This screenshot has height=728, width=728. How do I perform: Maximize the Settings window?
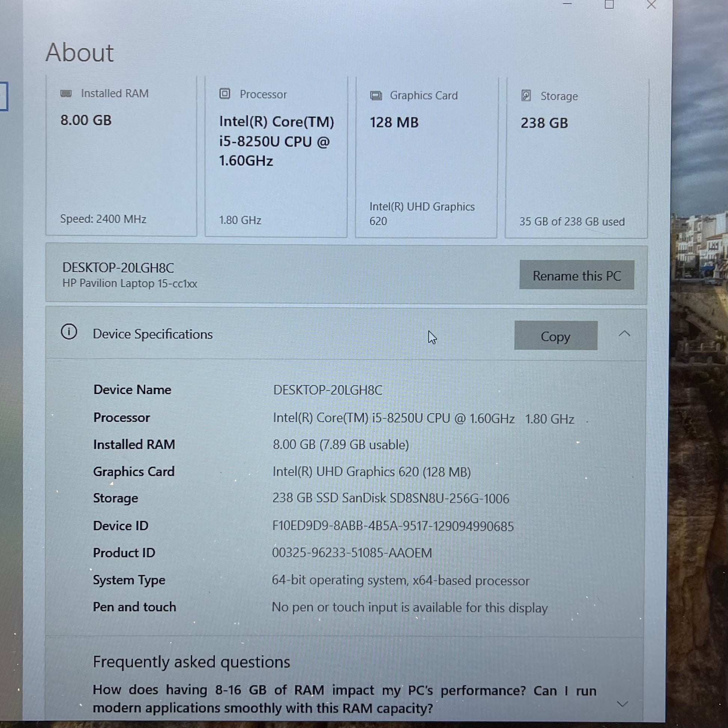coord(609,4)
